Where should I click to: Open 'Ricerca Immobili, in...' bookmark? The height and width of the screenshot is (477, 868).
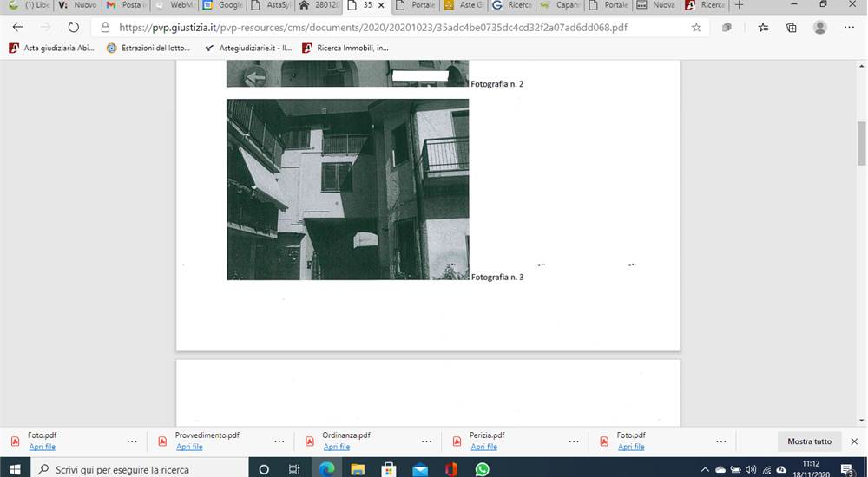(x=345, y=49)
